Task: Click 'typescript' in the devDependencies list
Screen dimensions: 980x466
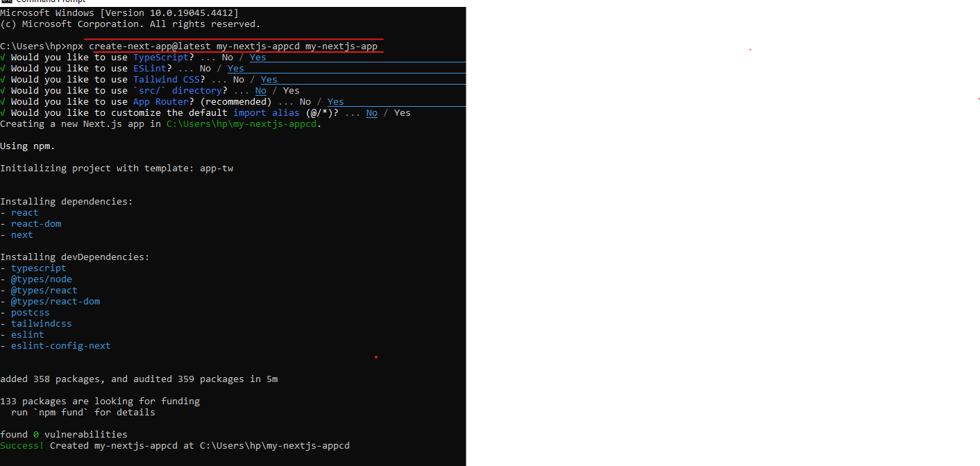Action: pos(39,268)
